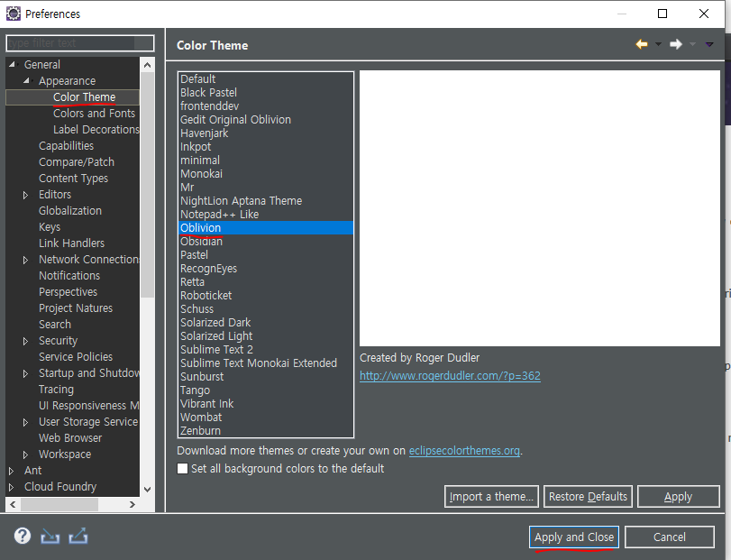Select Color Theme in the tree

85,97
